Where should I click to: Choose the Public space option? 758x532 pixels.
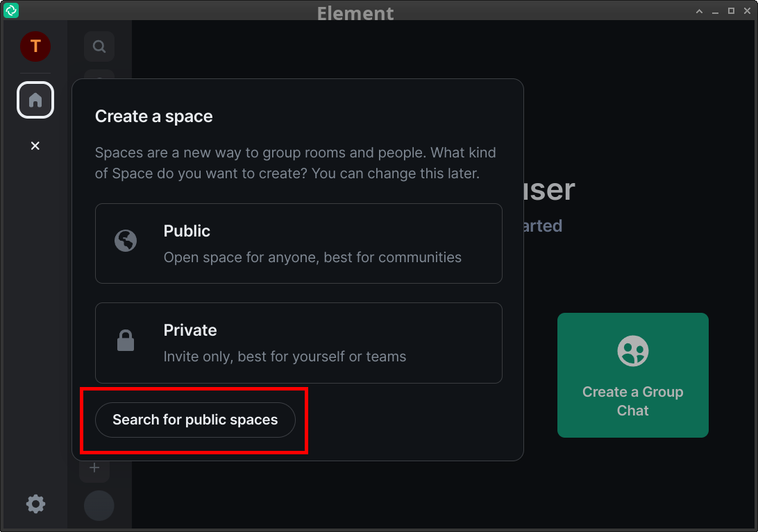[298, 243]
